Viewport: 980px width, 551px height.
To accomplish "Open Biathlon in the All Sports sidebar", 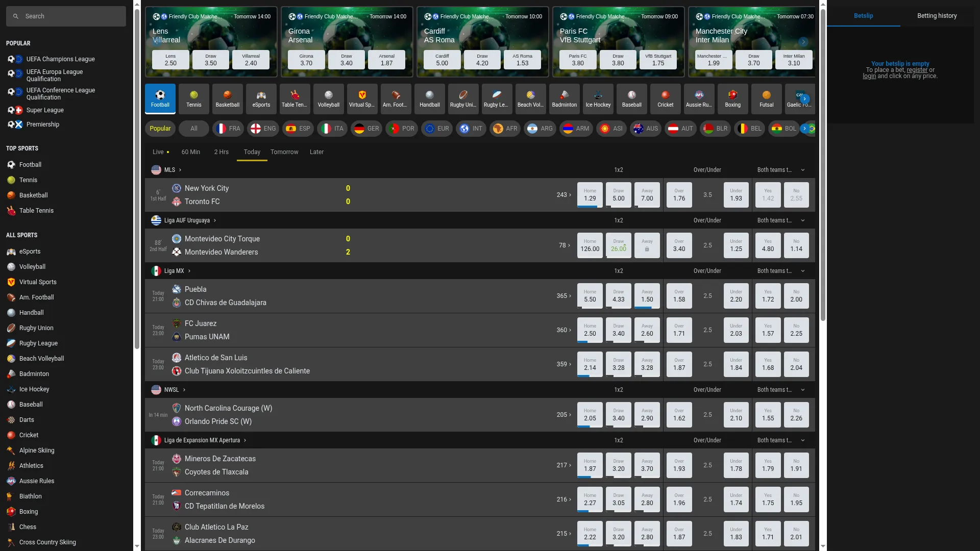I will pyautogui.click(x=31, y=496).
